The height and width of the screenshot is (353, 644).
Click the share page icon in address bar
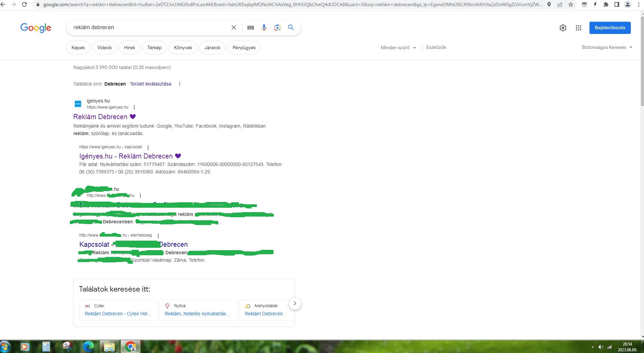[x=560, y=4]
